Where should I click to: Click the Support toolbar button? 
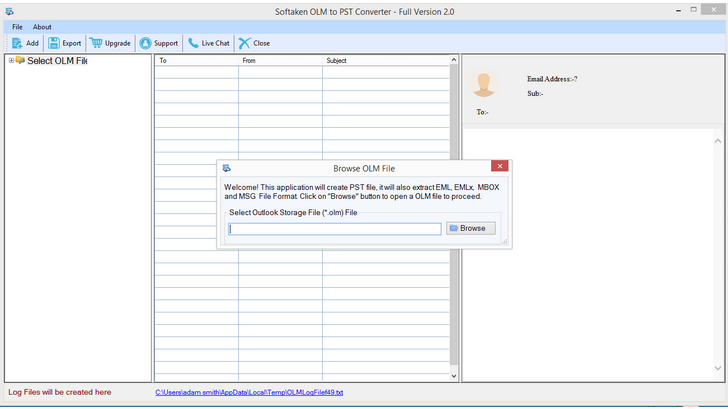click(159, 43)
